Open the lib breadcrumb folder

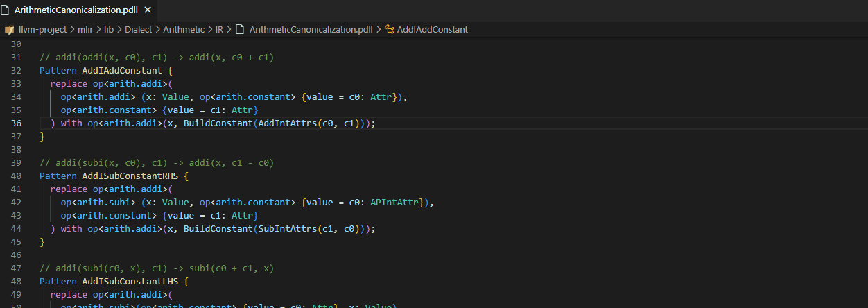[108, 30]
